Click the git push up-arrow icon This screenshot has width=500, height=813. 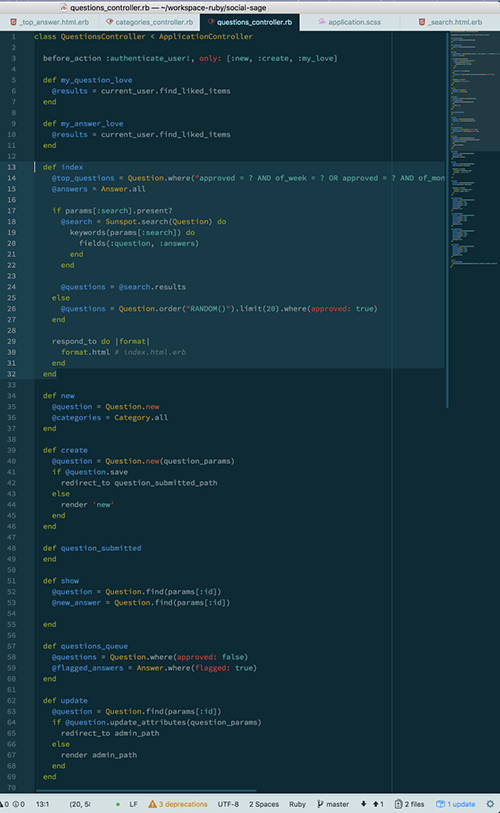tap(376, 804)
